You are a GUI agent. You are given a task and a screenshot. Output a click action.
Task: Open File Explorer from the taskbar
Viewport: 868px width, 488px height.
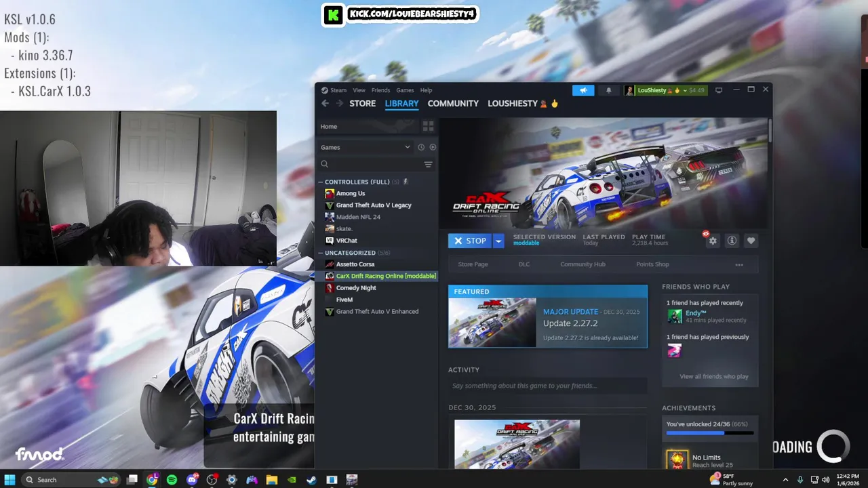coord(271,479)
